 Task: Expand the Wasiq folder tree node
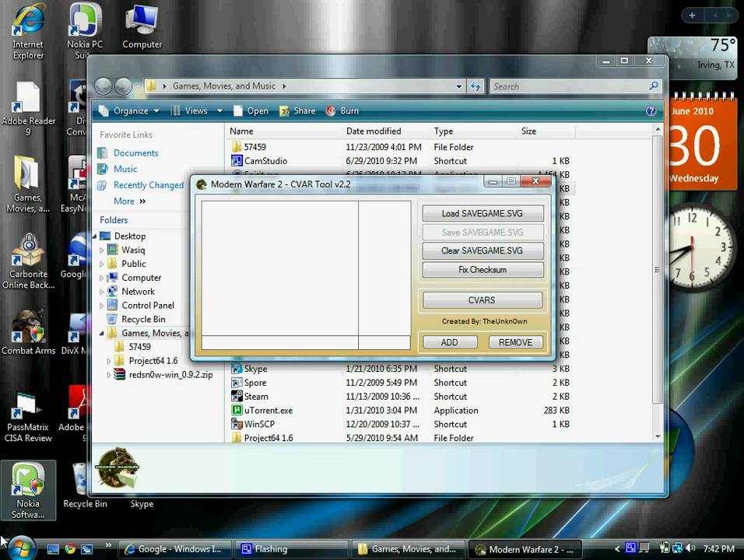point(101,250)
